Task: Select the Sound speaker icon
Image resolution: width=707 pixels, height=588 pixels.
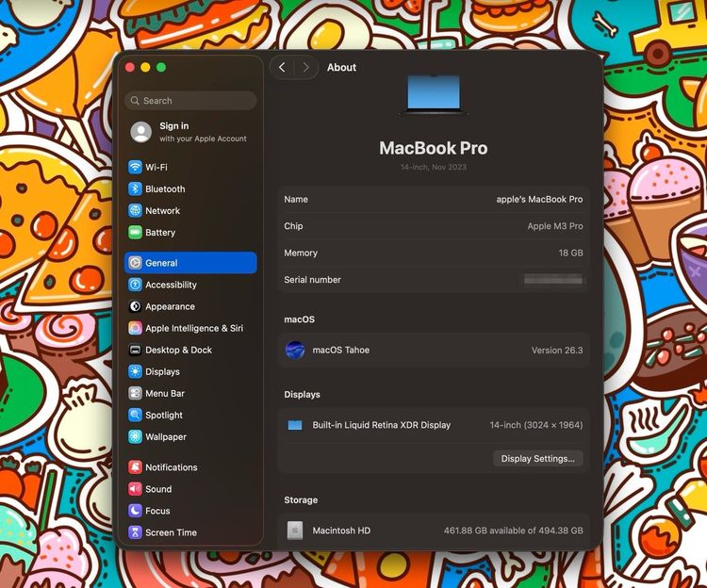Action: click(x=135, y=489)
